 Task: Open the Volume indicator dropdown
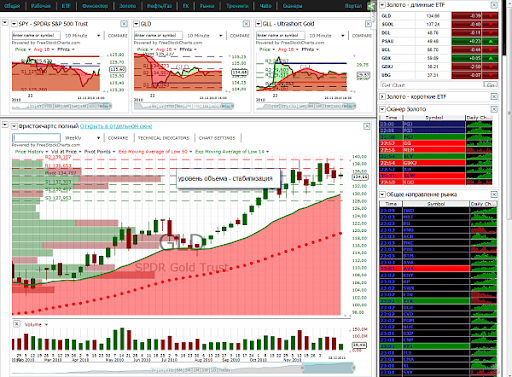click(x=36, y=324)
